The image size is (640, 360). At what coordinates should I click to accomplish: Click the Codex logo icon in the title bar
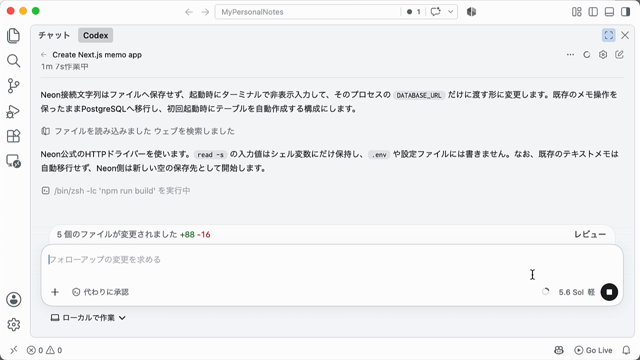click(471, 12)
